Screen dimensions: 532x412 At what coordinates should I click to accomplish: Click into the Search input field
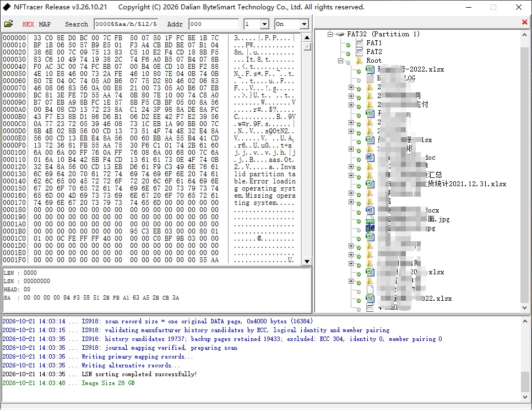click(126, 24)
